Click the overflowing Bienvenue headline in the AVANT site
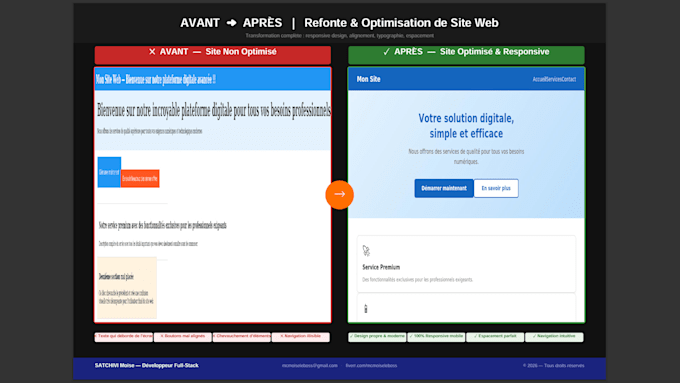This screenshot has height=383, width=680. pos(214,111)
